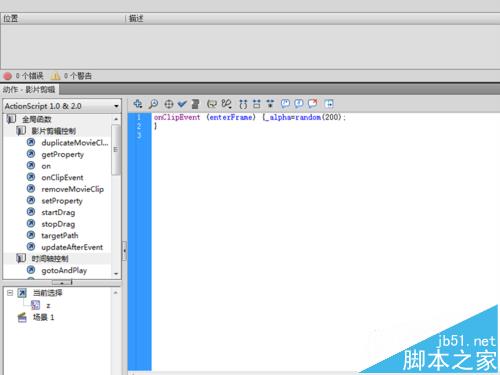Image resolution: width=500 pixels, height=375 pixels.
Task: Click the toolbox scrollbar up arrow
Action: click(116, 119)
